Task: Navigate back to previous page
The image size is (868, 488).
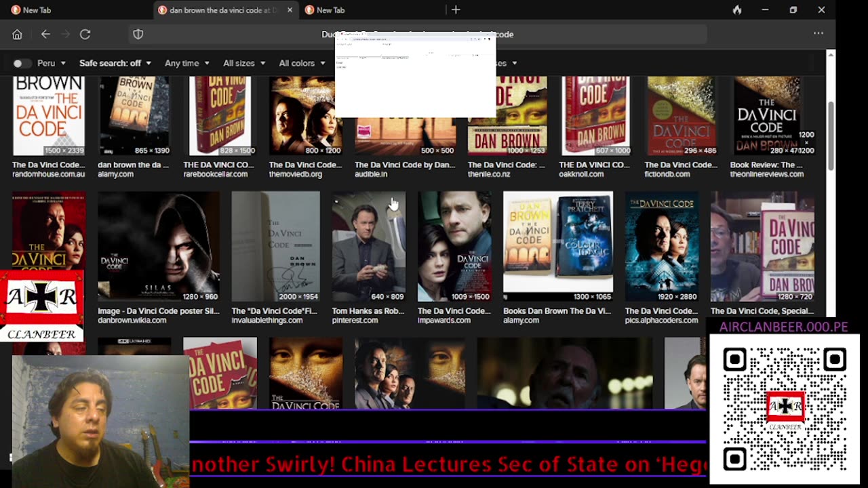Action: coord(45,34)
